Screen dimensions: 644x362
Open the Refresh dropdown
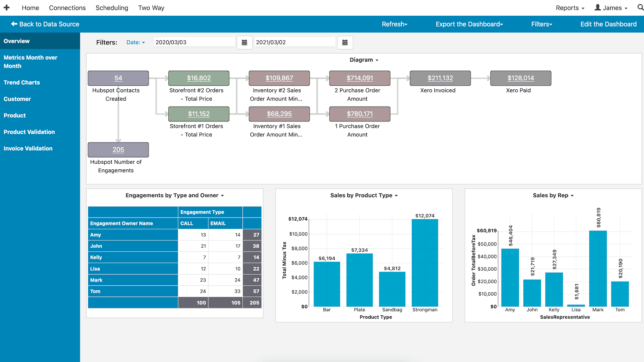tap(394, 24)
